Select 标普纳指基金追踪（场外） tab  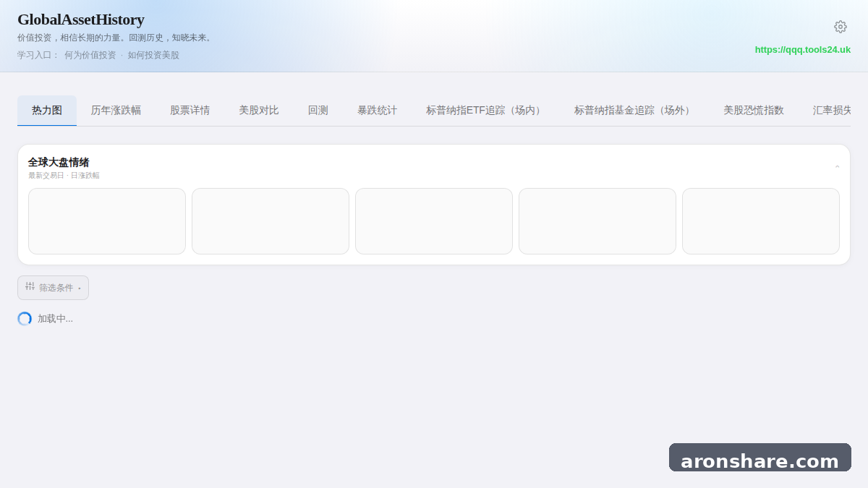[634, 111]
